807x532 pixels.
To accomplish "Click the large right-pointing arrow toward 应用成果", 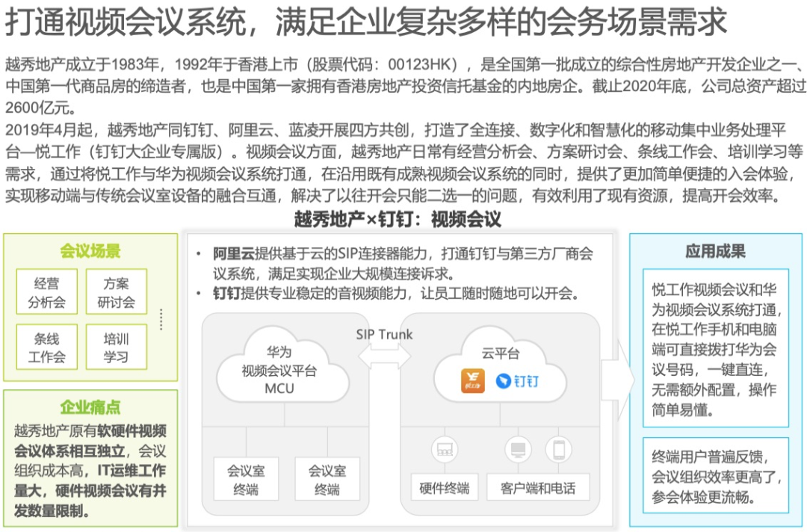I will [x=616, y=381].
